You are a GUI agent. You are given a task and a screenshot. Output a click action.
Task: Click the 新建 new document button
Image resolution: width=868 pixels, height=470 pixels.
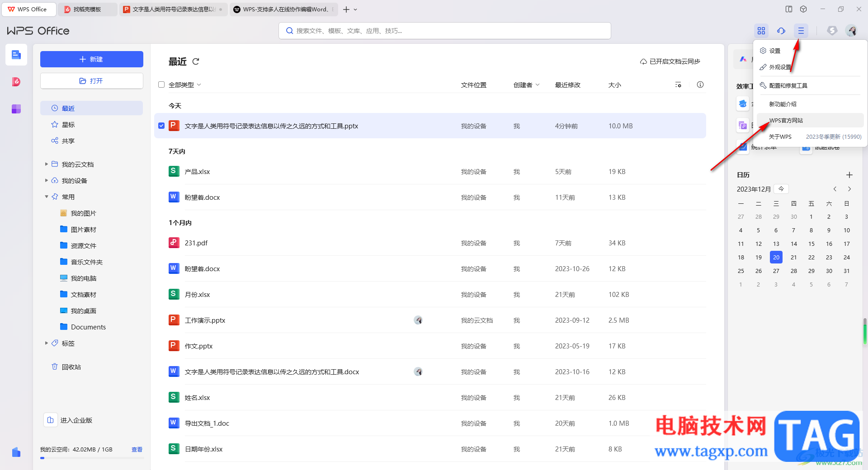(x=92, y=59)
